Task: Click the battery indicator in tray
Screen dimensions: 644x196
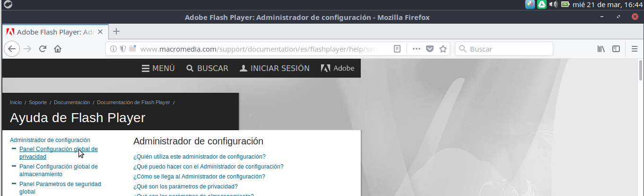Action: [565, 4]
